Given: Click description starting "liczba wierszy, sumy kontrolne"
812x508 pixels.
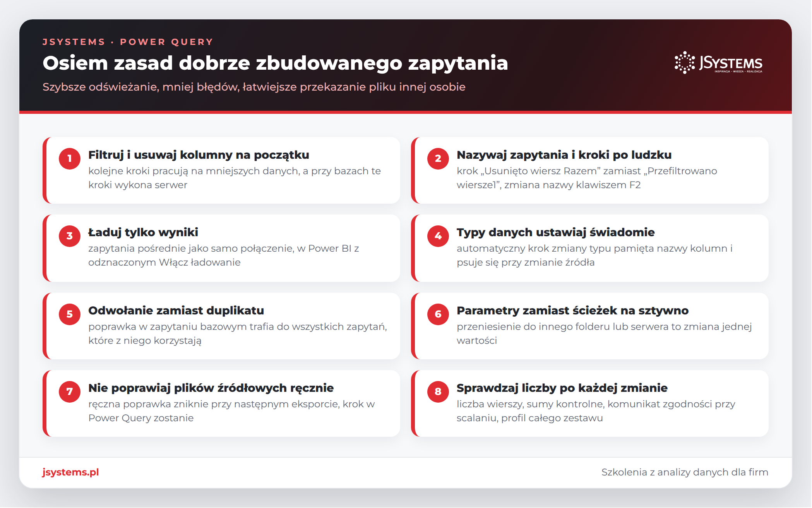Looking at the screenshot, I should click(x=596, y=411).
